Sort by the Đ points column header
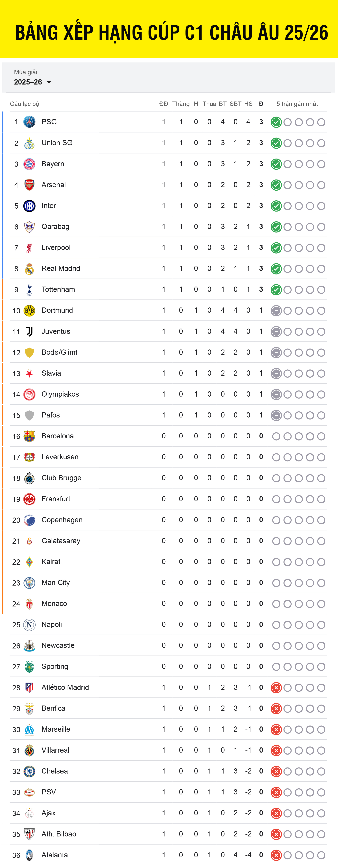The width and height of the screenshot is (338, 868). coord(261,104)
